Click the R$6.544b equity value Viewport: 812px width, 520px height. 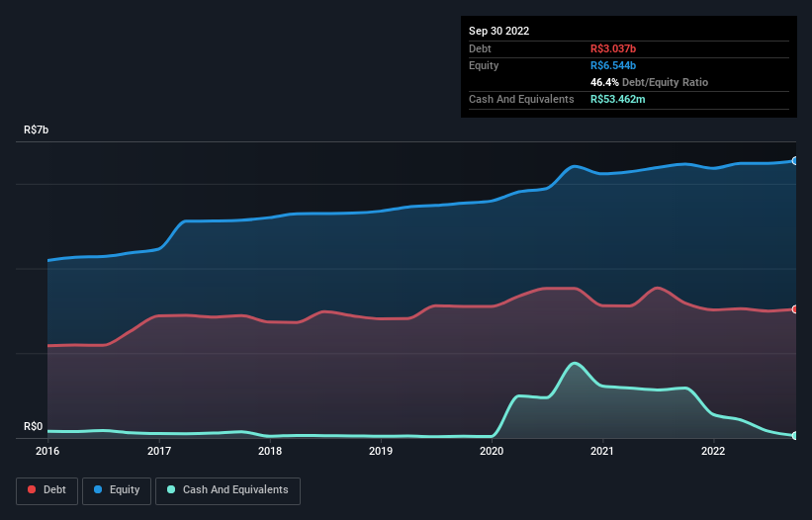613,65
